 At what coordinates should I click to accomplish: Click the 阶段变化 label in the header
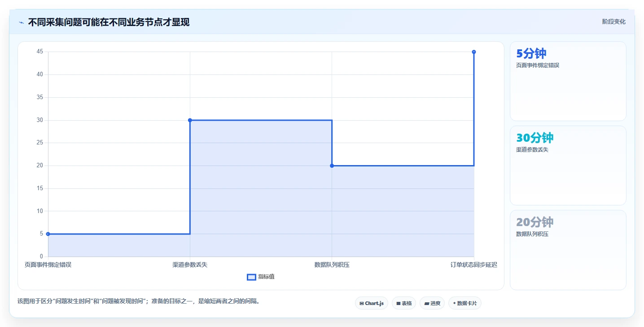click(613, 22)
